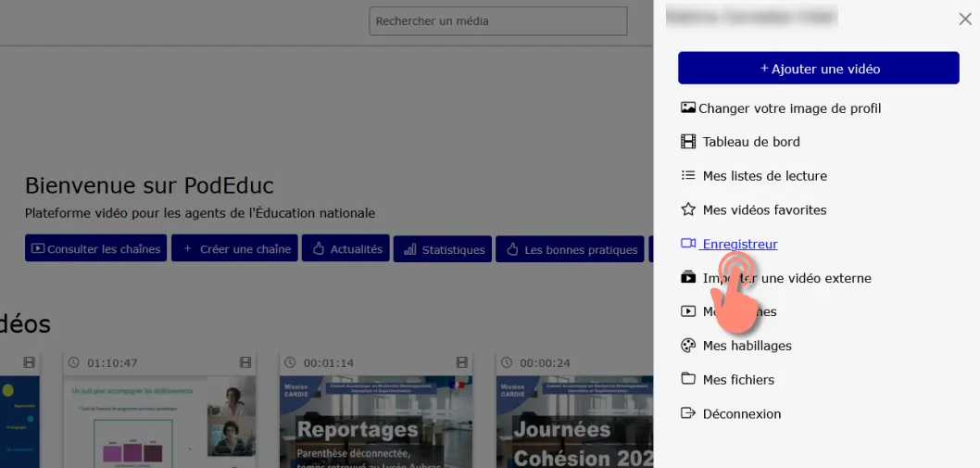Close the user side panel
Screen dimensions: 980x468
tap(965, 19)
